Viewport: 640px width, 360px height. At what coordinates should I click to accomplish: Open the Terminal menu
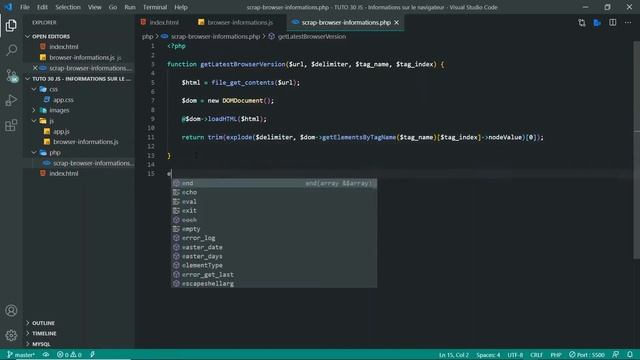coord(155,7)
